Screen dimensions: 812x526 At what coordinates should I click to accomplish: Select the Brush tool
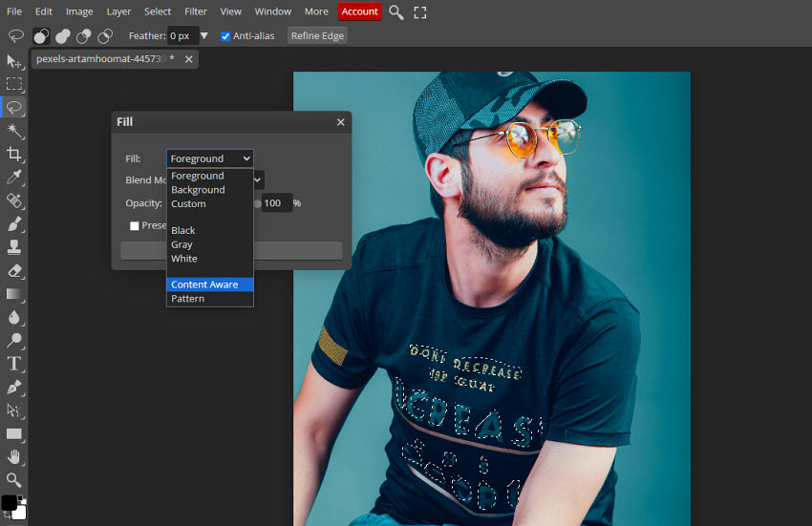[14, 223]
